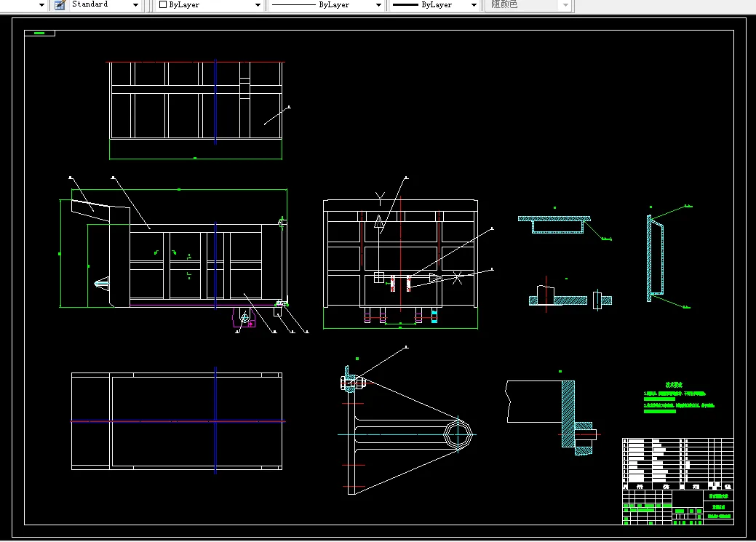Screen dimensions: 756x542
Task: Open the ByLayer linetype dropdown
Action: [x=378, y=5]
